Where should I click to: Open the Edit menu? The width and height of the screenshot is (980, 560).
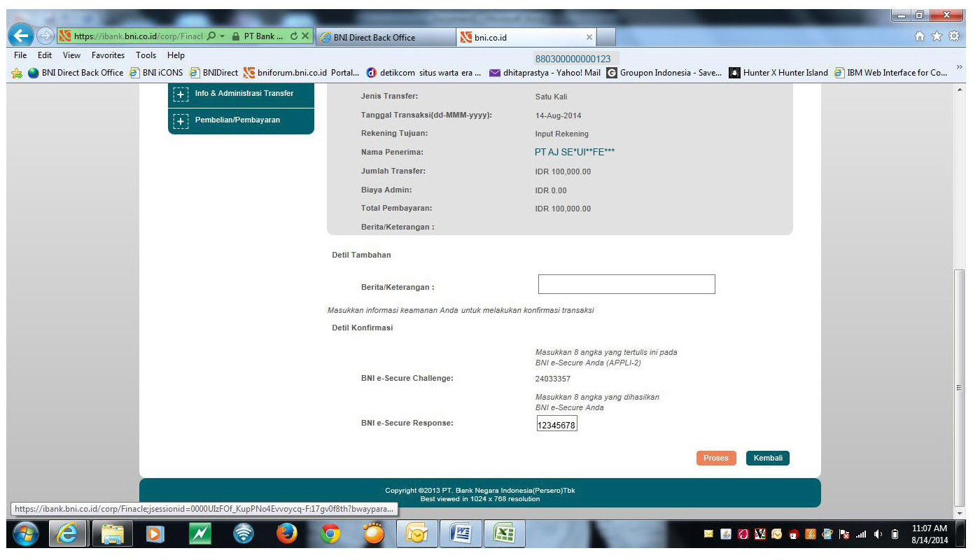[45, 55]
